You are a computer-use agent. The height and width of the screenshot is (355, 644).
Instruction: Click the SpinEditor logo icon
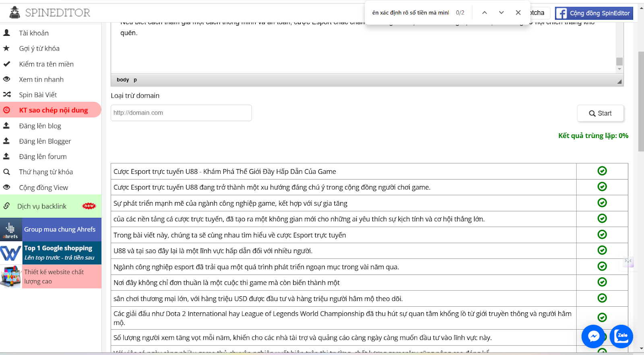pos(15,12)
